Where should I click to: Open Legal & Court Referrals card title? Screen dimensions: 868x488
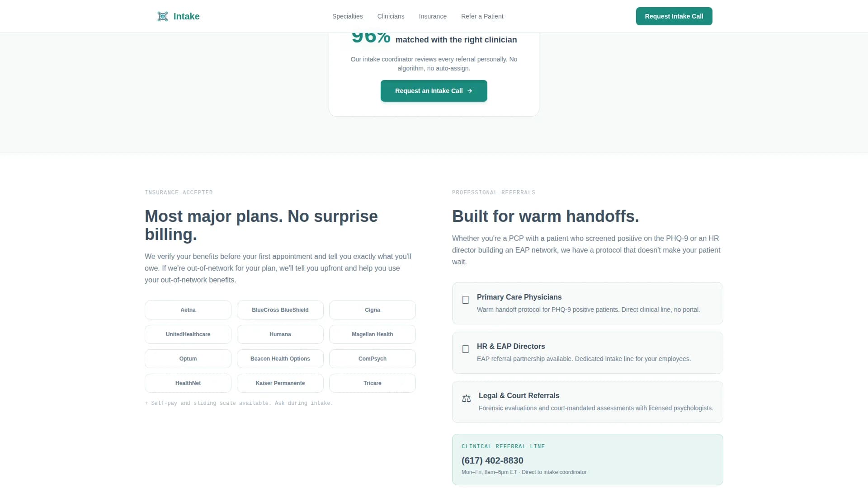click(519, 395)
